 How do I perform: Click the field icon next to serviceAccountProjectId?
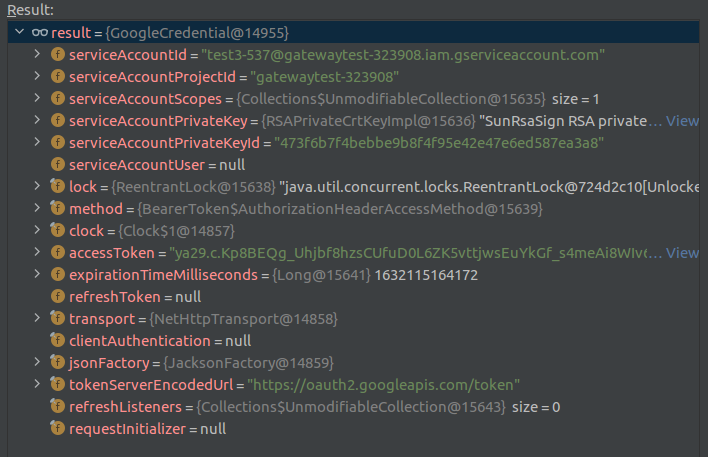(x=58, y=76)
